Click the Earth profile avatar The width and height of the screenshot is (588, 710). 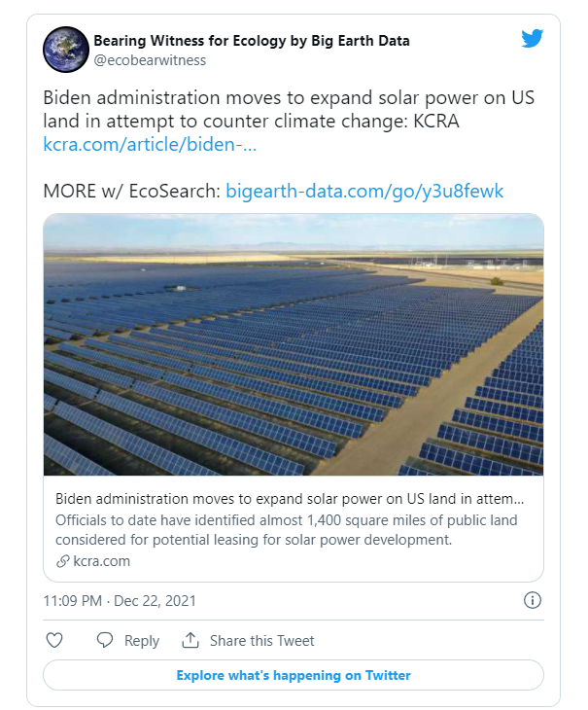click(63, 50)
